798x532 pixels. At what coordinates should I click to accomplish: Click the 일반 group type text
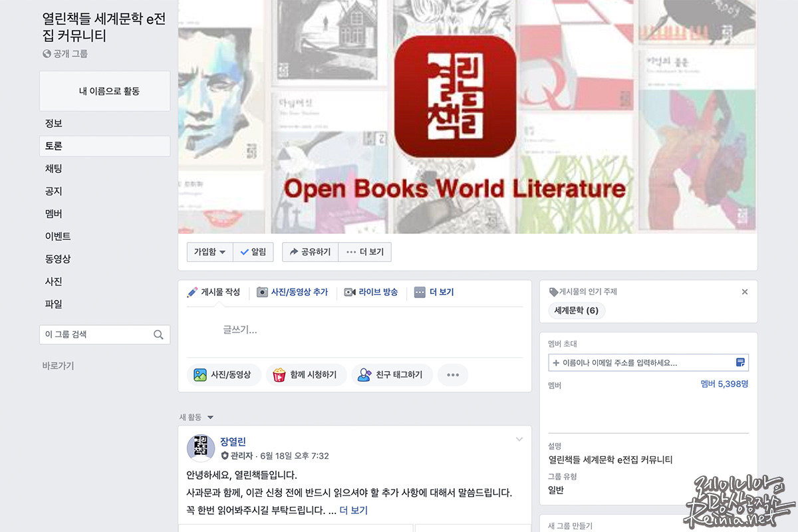(x=556, y=490)
